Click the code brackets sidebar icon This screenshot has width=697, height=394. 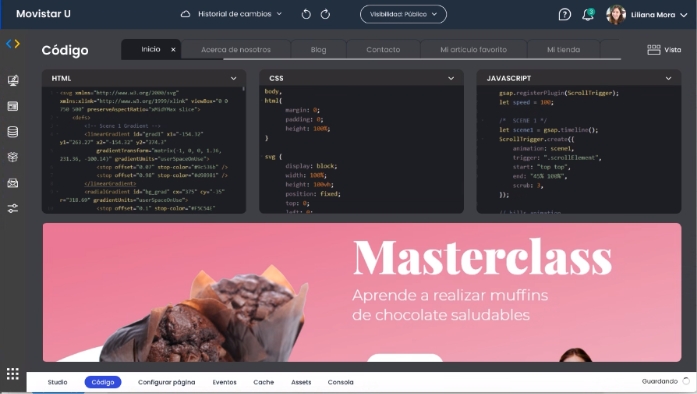click(x=13, y=44)
